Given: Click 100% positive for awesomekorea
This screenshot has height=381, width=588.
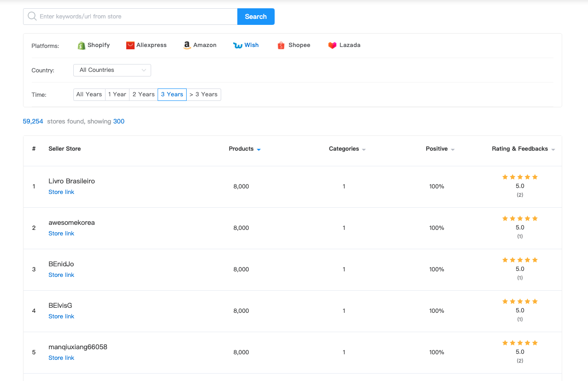Looking at the screenshot, I should (x=437, y=228).
